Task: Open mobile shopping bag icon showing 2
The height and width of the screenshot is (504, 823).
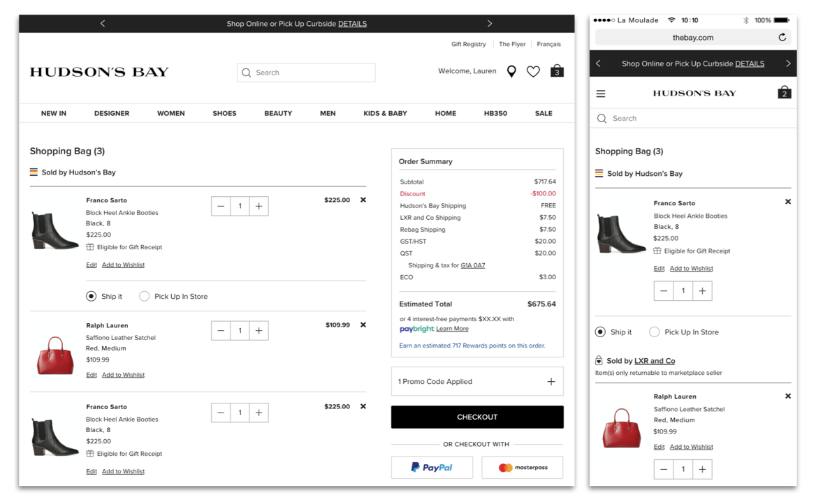Action: coord(784,92)
